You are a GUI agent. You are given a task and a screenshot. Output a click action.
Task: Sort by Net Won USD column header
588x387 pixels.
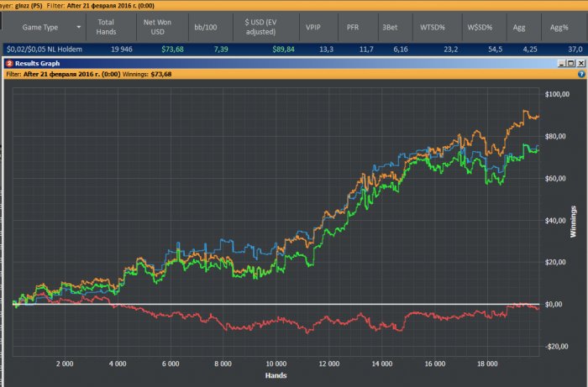click(x=155, y=26)
